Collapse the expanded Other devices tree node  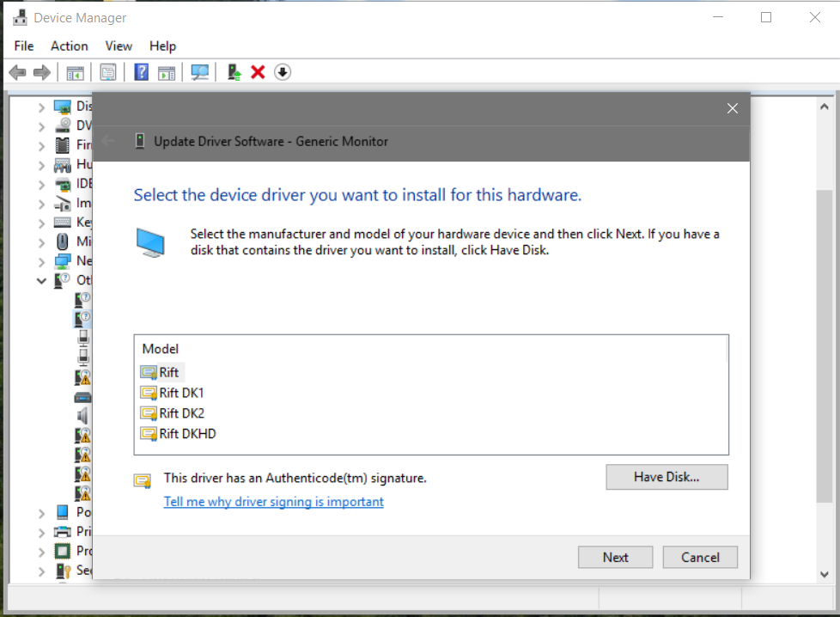(x=41, y=280)
